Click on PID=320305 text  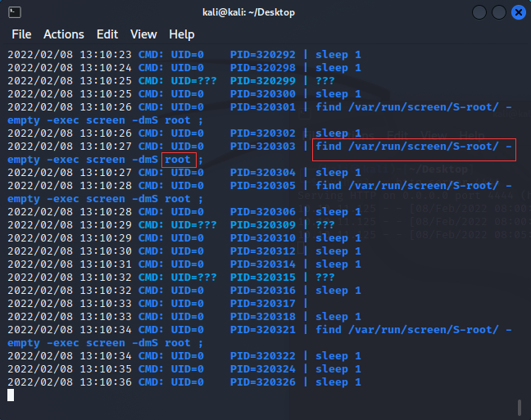click(262, 186)
